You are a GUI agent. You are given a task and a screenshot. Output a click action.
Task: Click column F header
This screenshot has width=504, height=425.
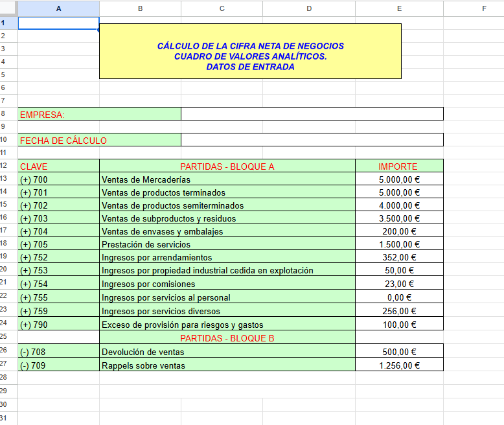click(x=484, y=8)
